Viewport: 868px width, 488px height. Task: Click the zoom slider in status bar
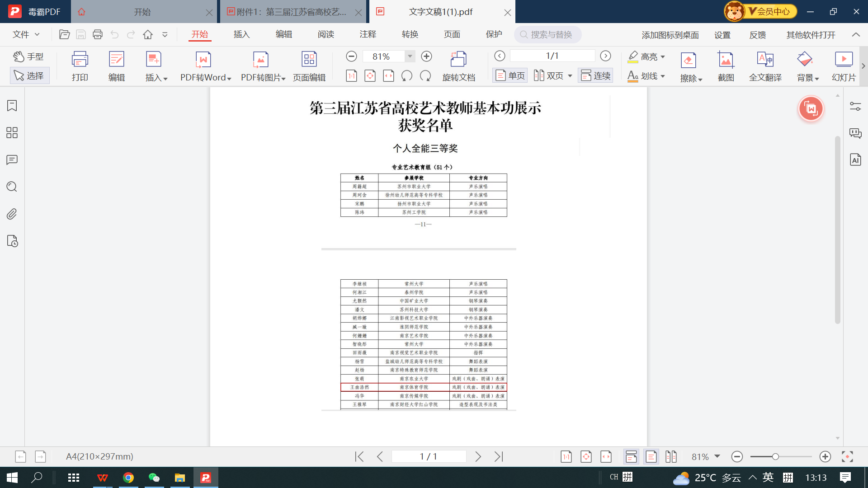(x=775, y=457)
